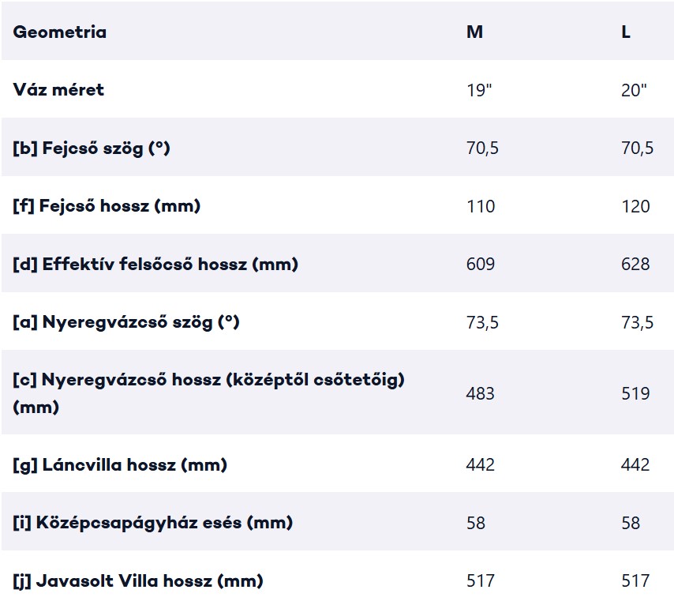Click the [g] Láncvilla hossz label

(x=120, y=465)
